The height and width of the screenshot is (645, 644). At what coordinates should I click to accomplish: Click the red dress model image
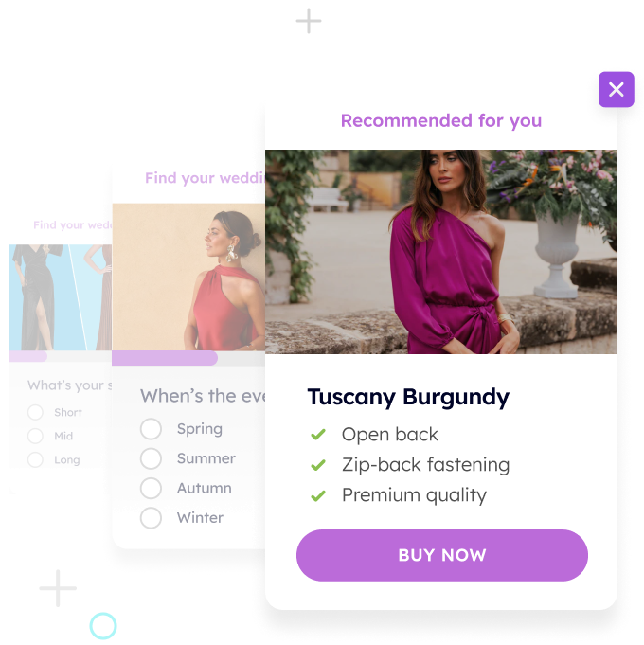point(188,277)
